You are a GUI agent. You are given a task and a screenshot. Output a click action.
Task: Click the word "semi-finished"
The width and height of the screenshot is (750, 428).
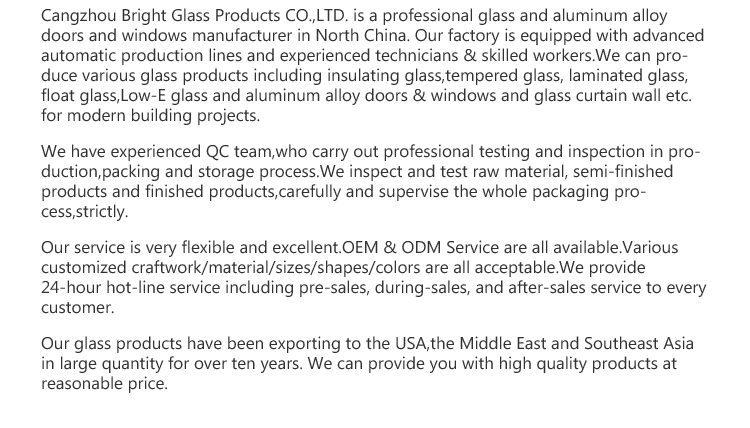click(623, 172)
